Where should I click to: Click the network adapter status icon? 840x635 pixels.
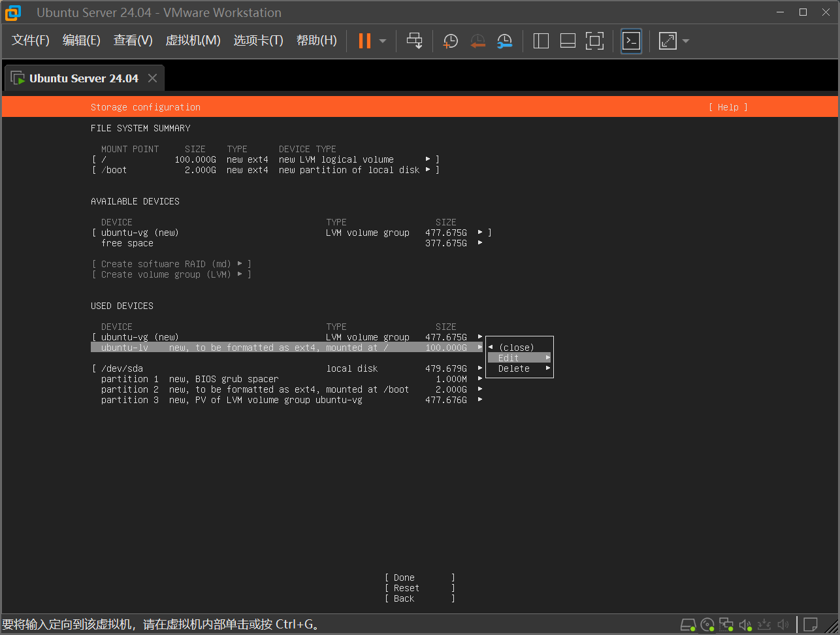click(726, 625)
